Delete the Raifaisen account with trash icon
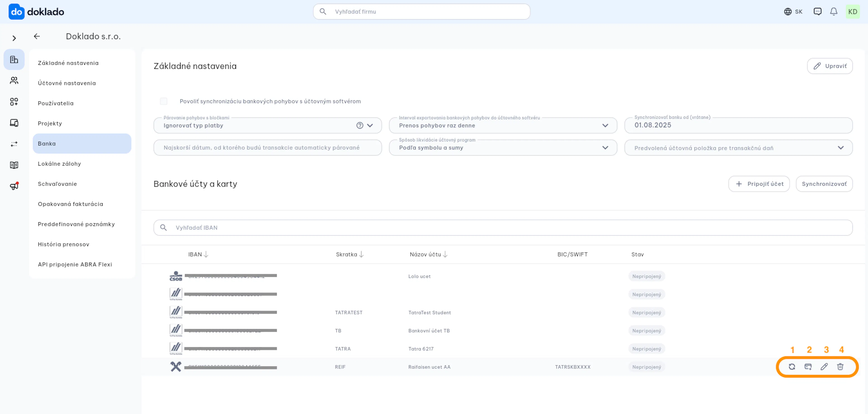Viewport: 868px width, 414px height. pos(840,367)
